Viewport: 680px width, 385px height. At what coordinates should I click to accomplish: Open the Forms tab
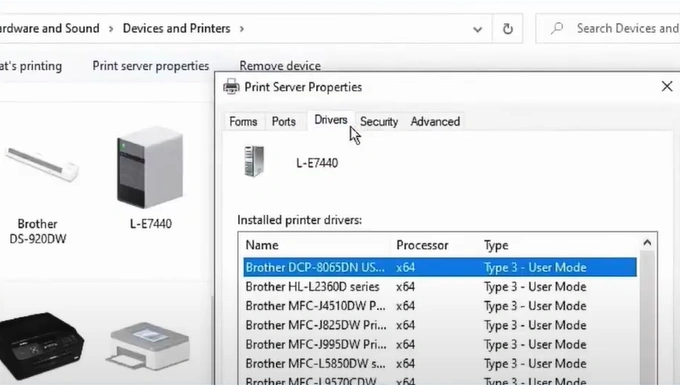tap(243, 121)
